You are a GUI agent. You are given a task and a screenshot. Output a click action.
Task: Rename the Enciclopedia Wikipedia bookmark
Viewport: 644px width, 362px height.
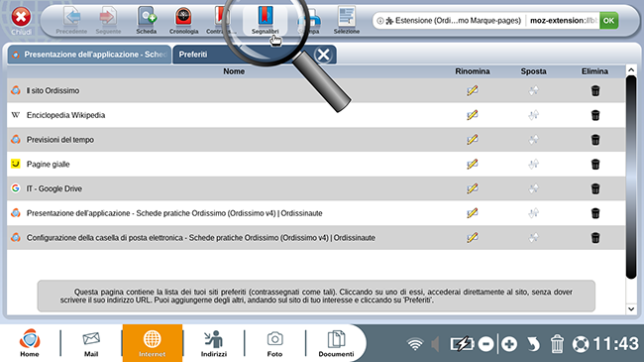coord(473,115)
